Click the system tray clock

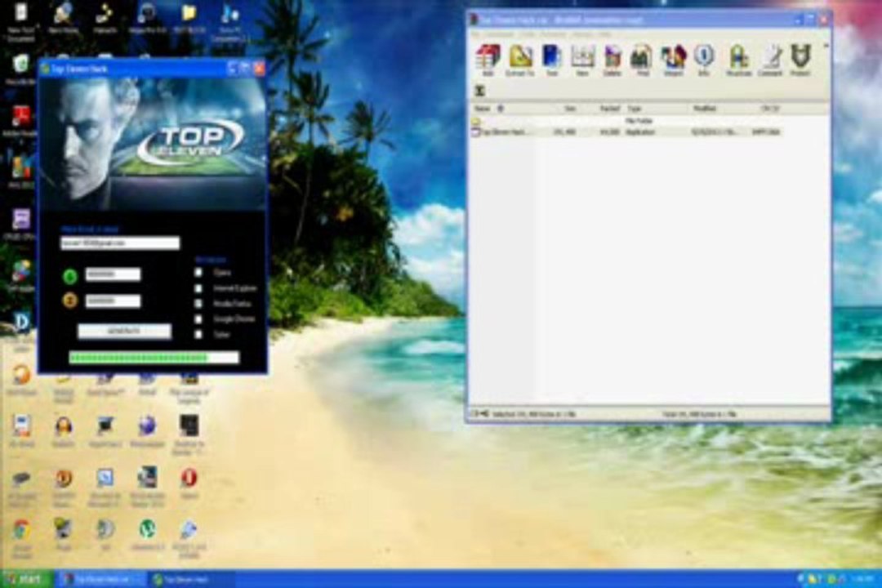862,578
